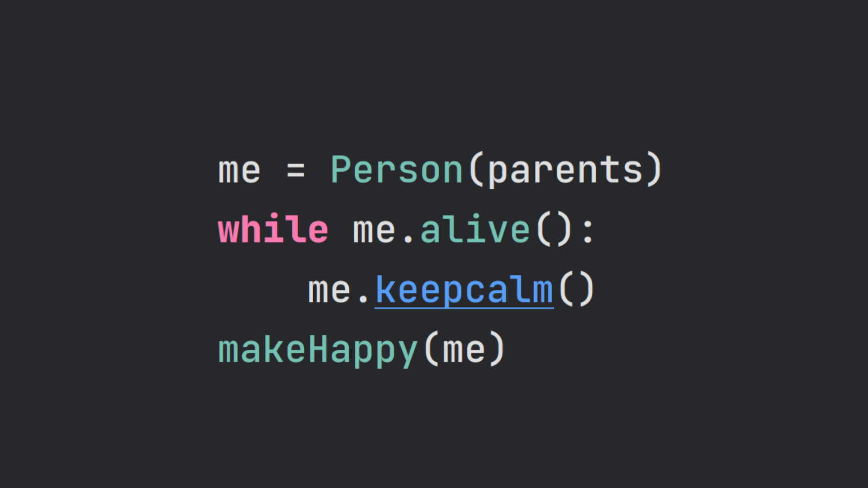Select the assignment operator '='
Image resolution: width=868 pixels, height=488 pixels.
(x=301, y=169)
